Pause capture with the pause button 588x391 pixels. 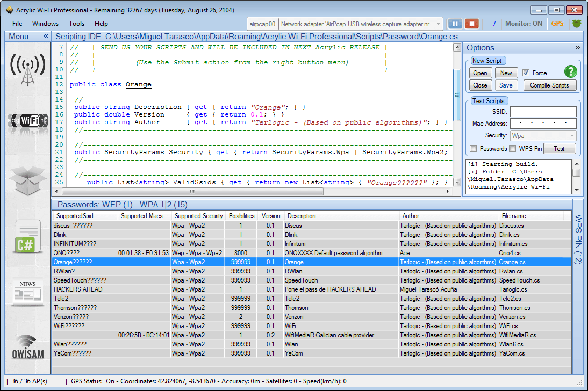[455, 24]
